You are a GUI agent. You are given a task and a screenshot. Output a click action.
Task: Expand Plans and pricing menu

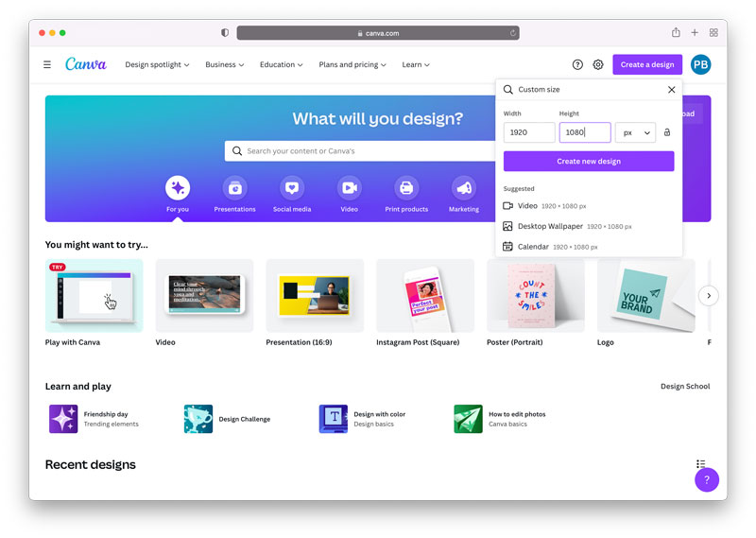tap(352, 64)
